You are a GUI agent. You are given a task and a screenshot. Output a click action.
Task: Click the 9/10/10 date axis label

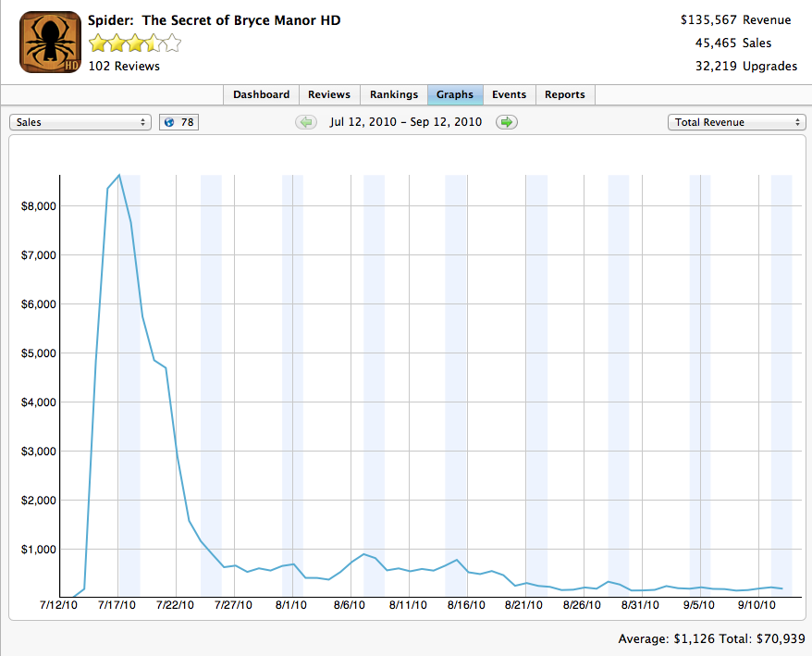pyautogui.click(x=757, y=605)
